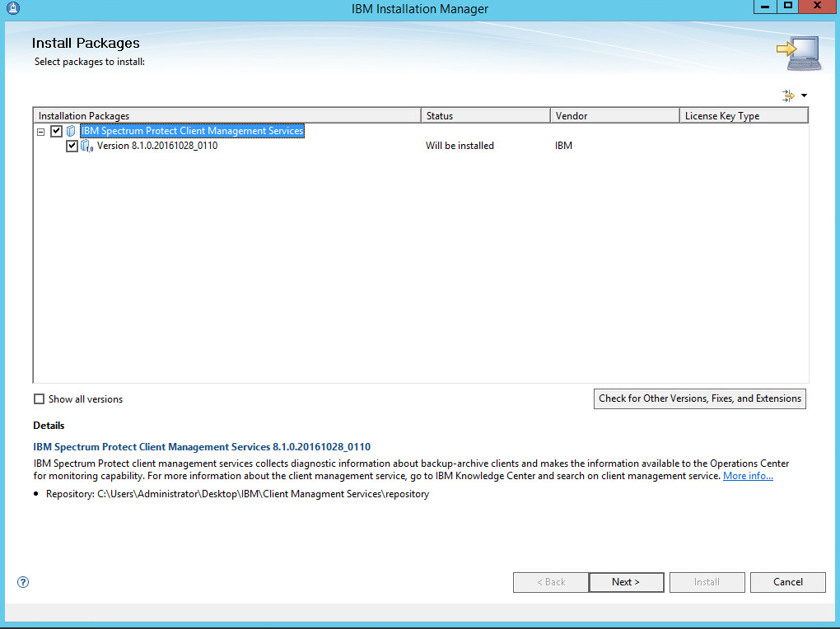Uncheck IBM Spectrum Protect Client Management Services checkbox
840x629 pixels.
tap(57, 132)
